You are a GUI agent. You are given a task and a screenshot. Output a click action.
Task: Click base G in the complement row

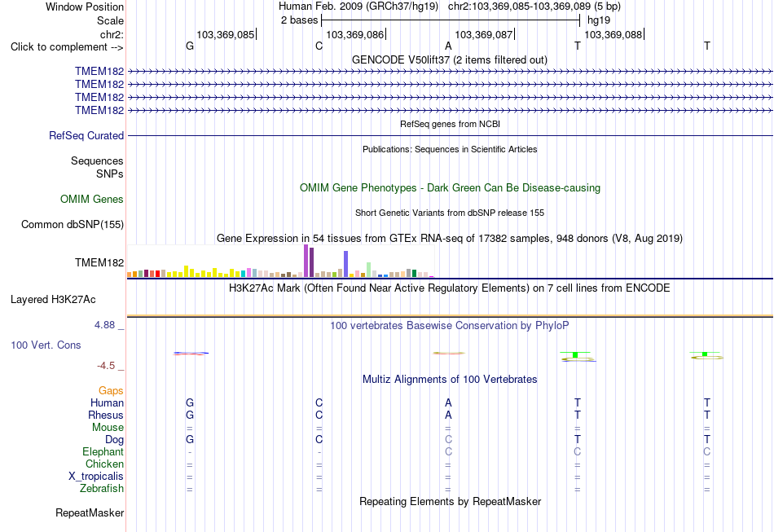[x=190, y=46]
